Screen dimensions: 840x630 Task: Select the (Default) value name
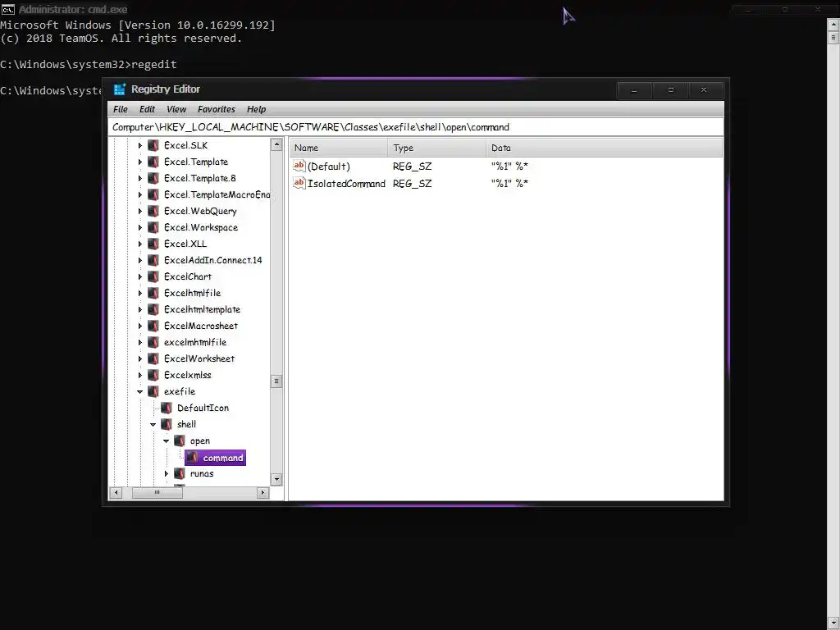[328, 166]
